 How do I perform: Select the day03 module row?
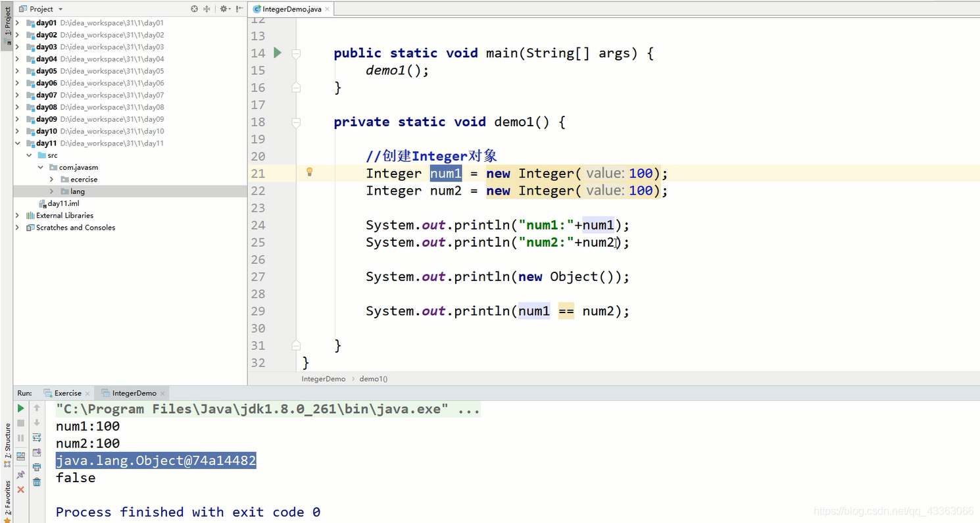coord(130,47)
